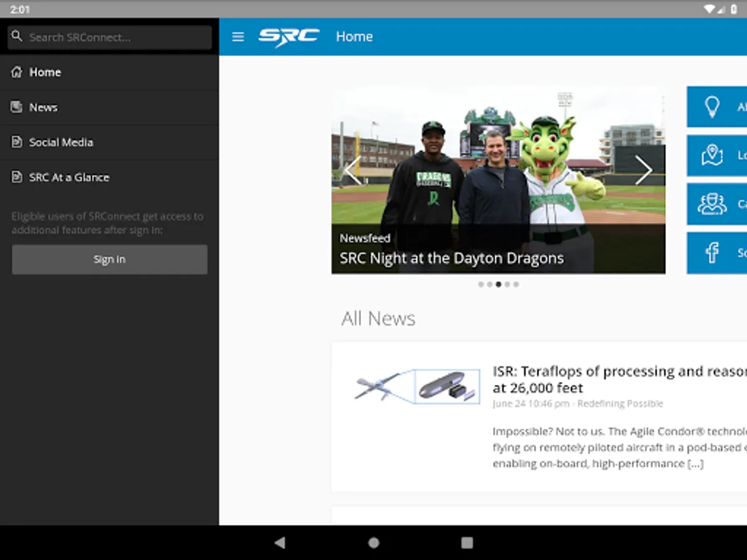747x560 pixels.
Task: Click the article excerpt beginning 'Impossible? Not to us'
Action: pos(619,447)
